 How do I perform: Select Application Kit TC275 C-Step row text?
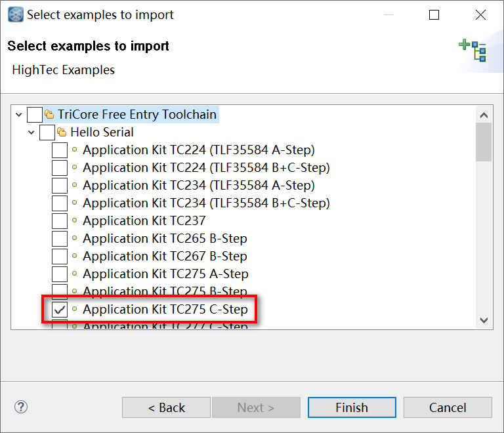click(165, 309)
